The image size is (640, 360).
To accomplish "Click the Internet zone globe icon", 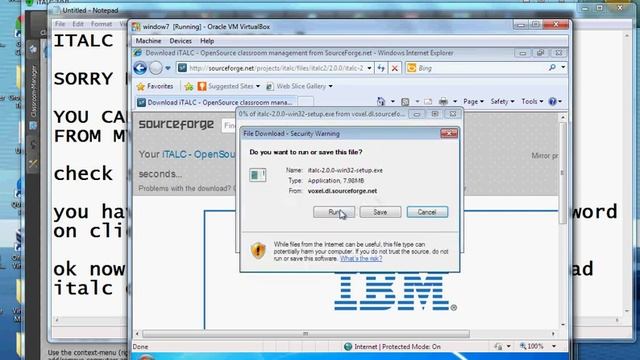I will tap(348, 347).
